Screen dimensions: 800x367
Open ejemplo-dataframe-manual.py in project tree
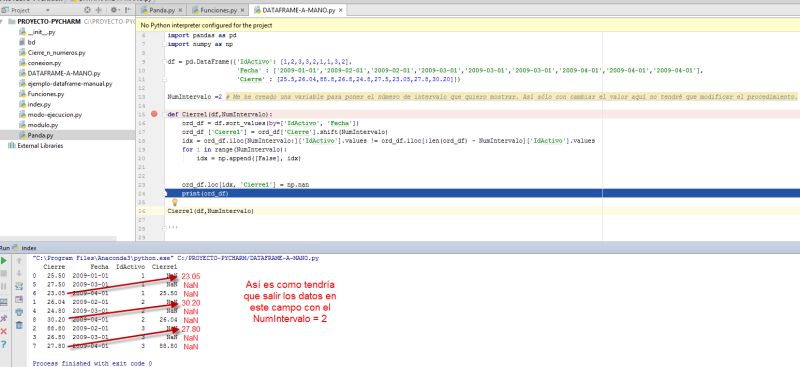click(65, 84)
